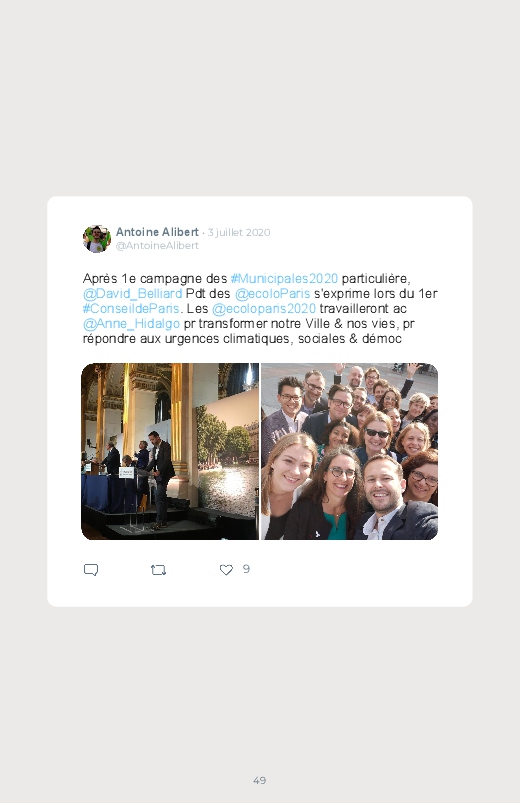This screenshot has width=520, height=803.
Task: Open the 3 juillet 2020 timestamp
Action: (x=239, y=233)
